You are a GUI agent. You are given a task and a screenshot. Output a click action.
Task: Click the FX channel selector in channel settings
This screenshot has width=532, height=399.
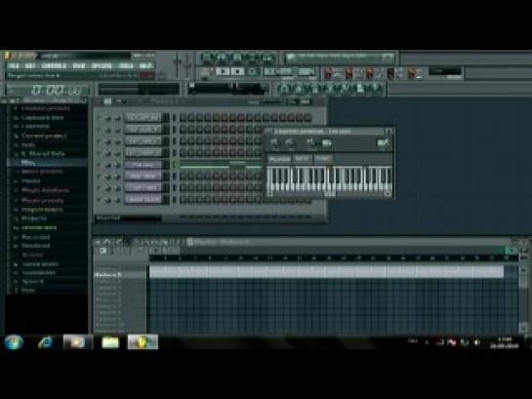383,143
